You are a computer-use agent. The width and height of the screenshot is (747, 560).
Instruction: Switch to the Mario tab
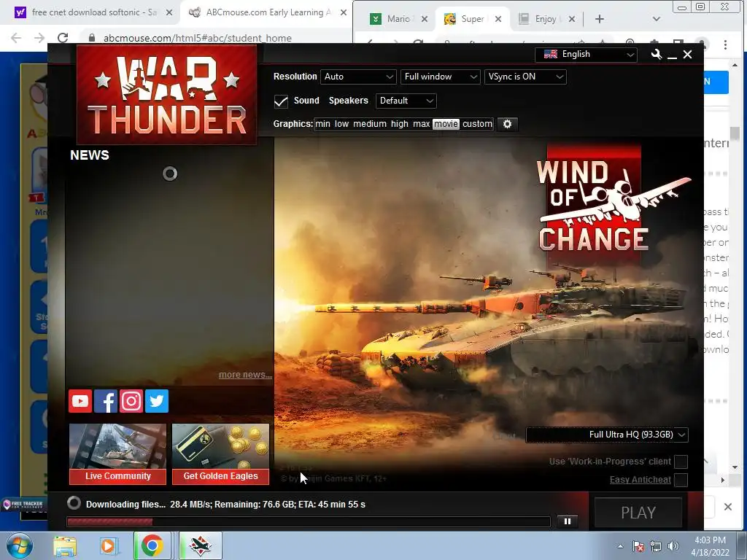[x=398, y=19]
